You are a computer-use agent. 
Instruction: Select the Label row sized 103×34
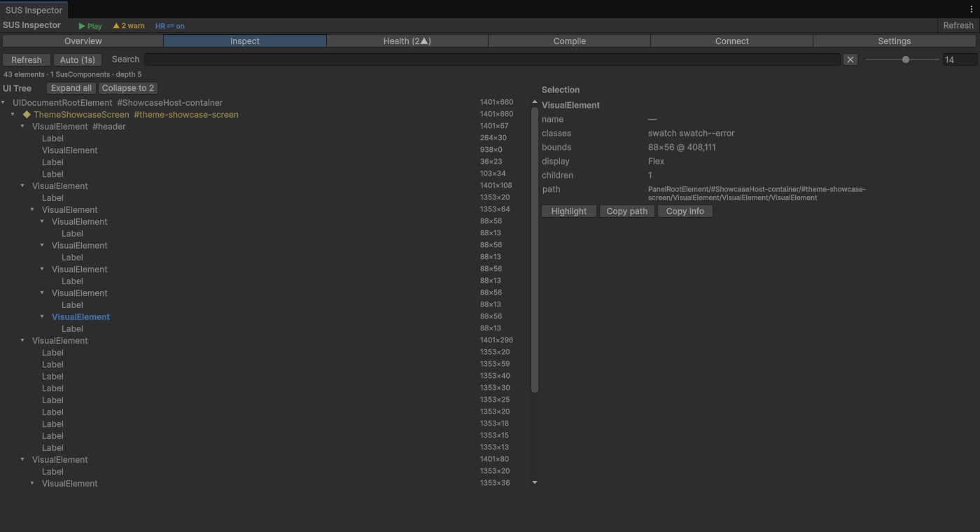coord(266,174)
